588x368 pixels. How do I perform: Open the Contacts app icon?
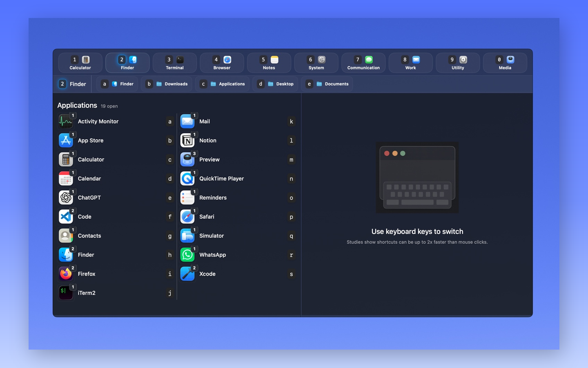tap(66, 236)
